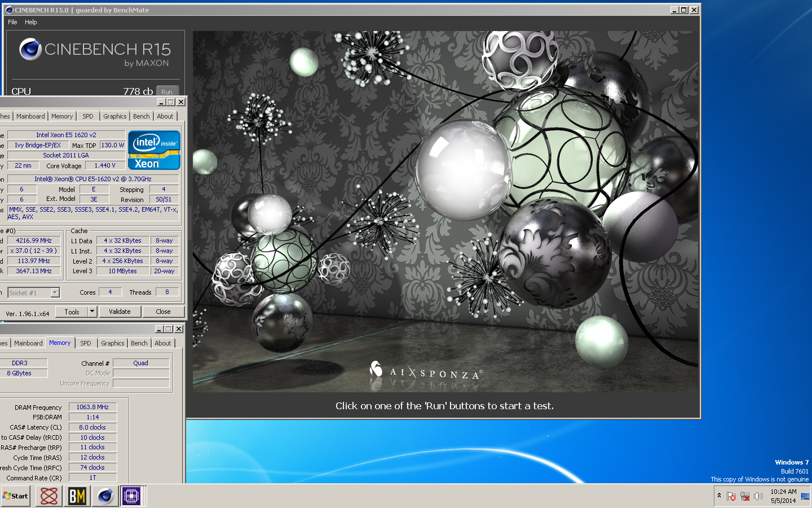Click the Cores count value 4
The height and width of the screenshot is (508, 812).
(110, 292)
